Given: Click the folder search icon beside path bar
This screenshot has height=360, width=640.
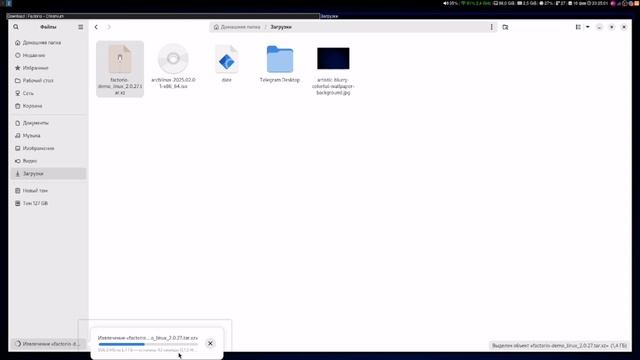Looking at the screenshot, I should point(505,27).
